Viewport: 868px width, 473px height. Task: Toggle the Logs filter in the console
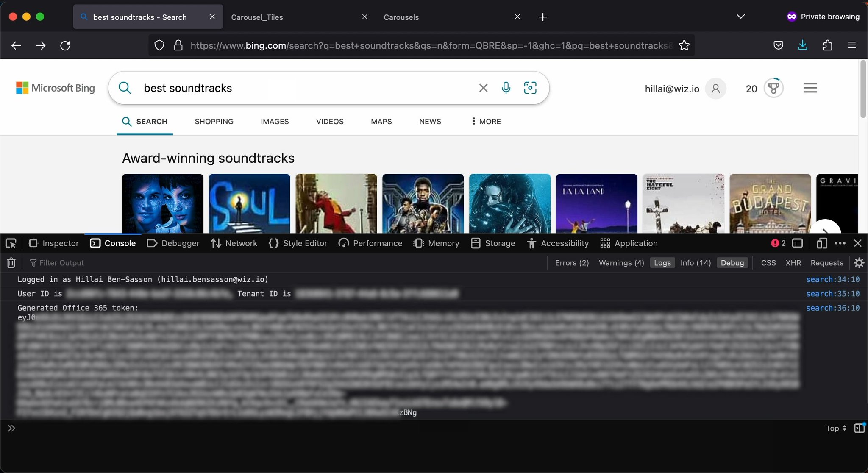tap(662, 263)
